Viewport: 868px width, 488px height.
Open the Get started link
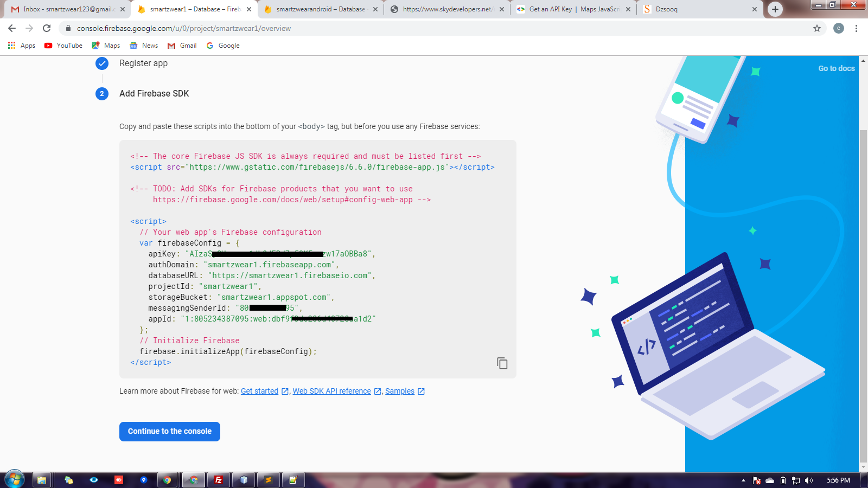pos(259,391)
